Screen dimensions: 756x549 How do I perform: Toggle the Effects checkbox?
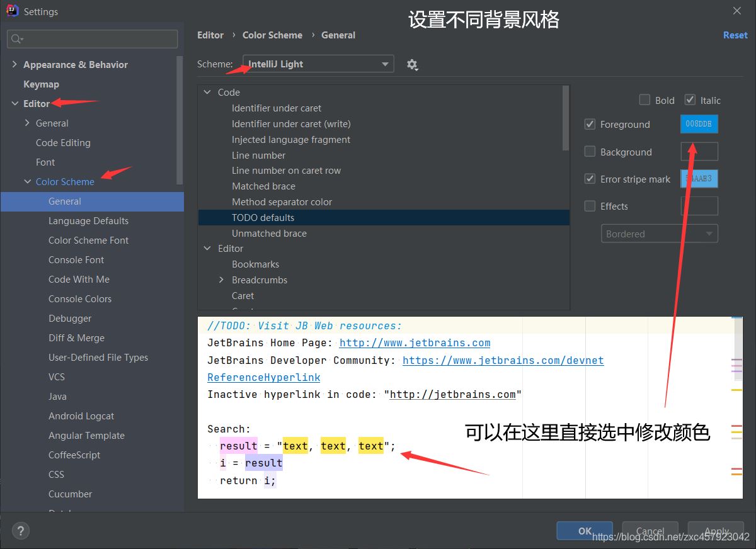(590, 206)
